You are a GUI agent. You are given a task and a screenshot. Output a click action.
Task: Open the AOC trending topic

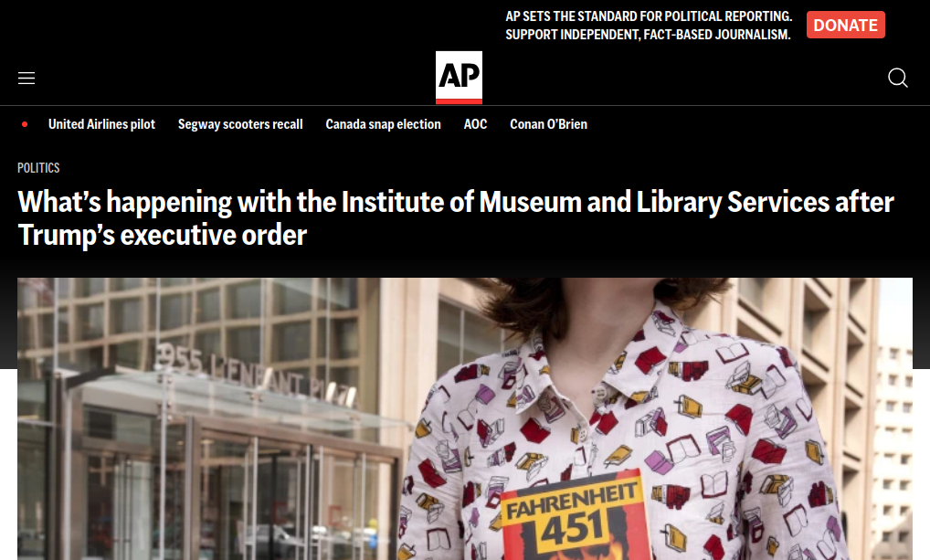coord(475,124)
